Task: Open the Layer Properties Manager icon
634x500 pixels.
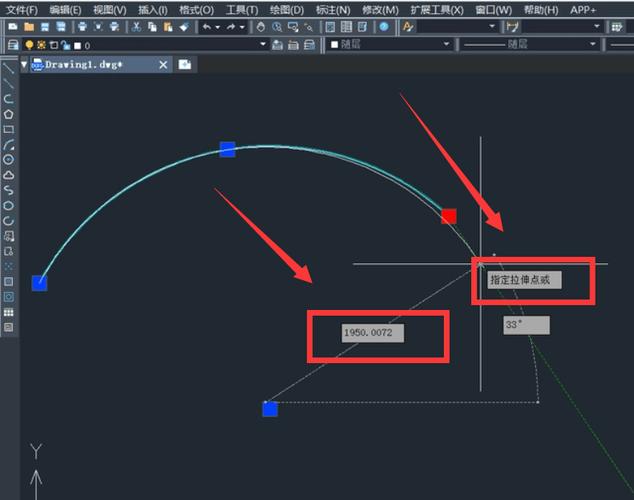Action: pos(11,45)
